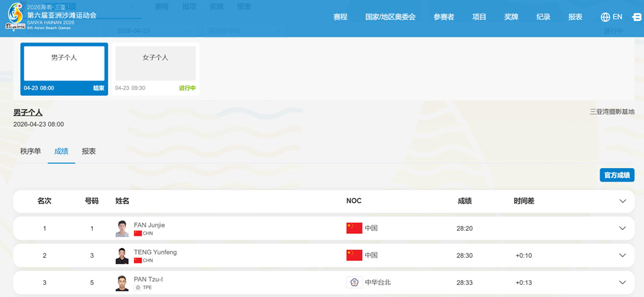This screenshot has width=644, height=297.
Task: Click the Chinese Taipei flag icon
Action: coord(354,282)
